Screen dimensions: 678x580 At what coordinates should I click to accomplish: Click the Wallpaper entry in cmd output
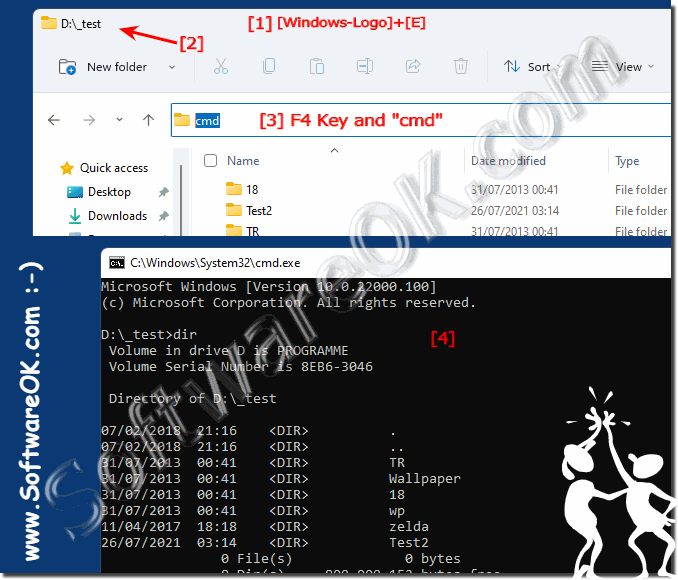425,479
